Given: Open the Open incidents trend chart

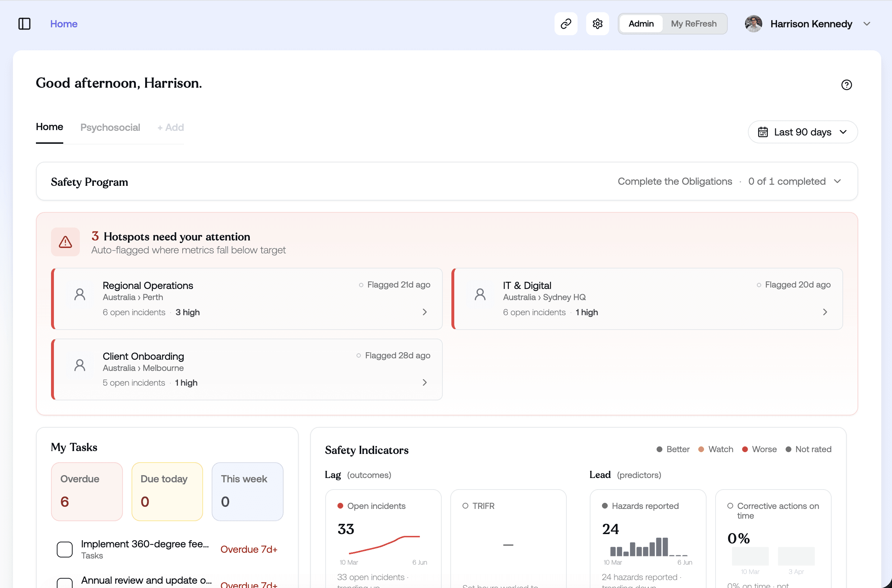Looking at the screenshot, I should click(384, 545).
